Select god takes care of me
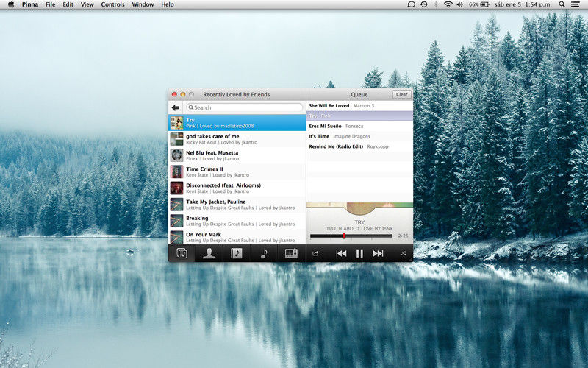 pos(237,139)
